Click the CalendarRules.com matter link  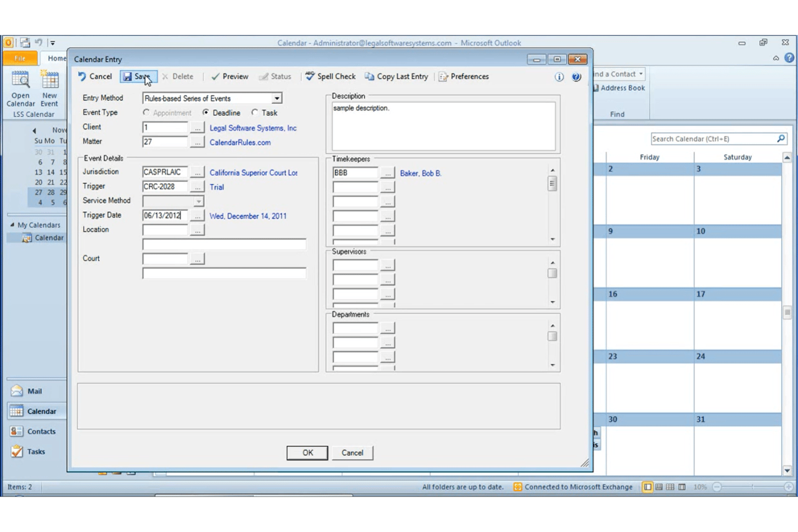click(x=240, y=143)
